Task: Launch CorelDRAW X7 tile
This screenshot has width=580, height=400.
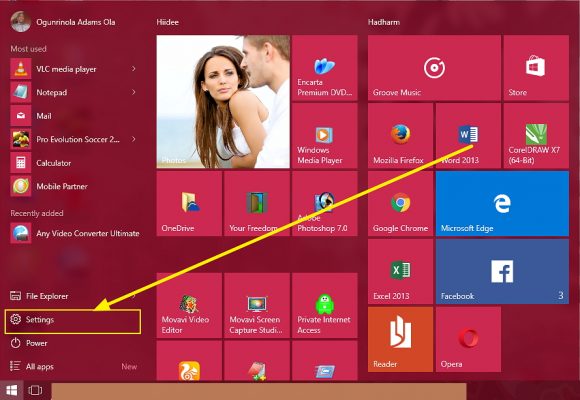Action: pyautogui.click(x=536, y=136)
